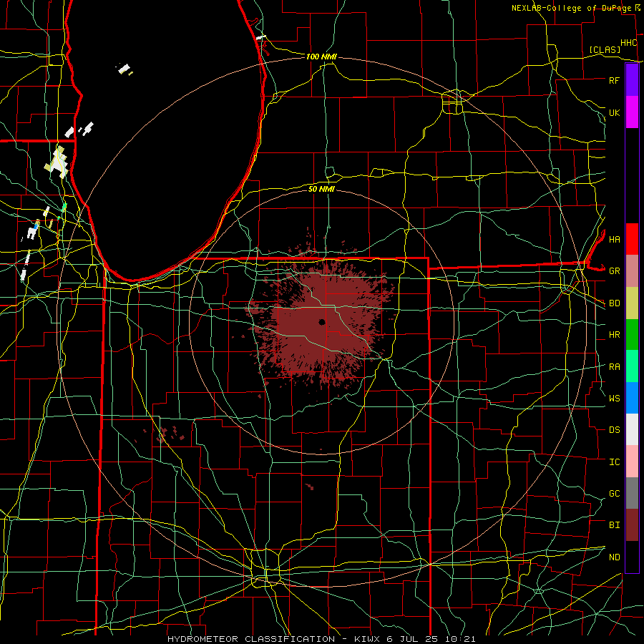
Task: Click the 100 NMI range ring label
Action: 321,57
